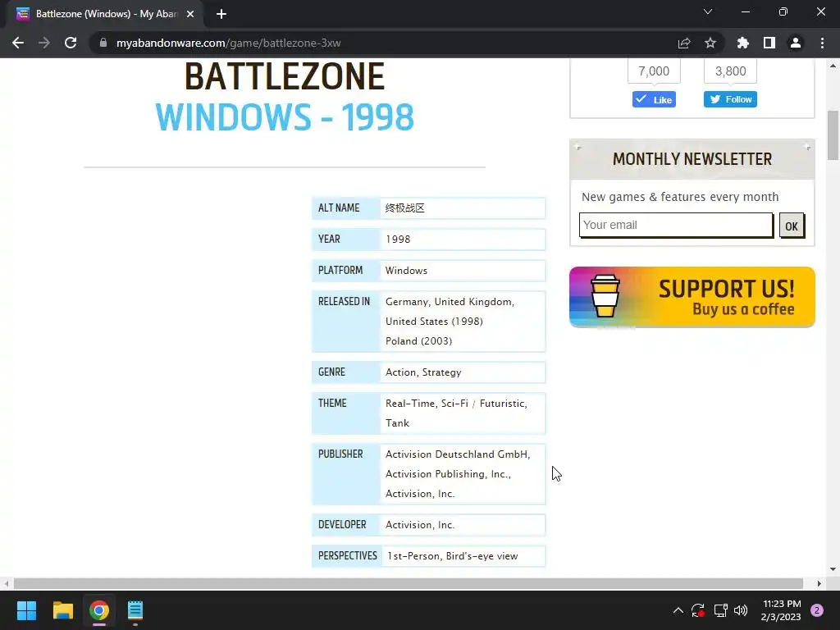Click the Facebook Like button
Viewport: 840px width, 630px height.
pos(654,99)
